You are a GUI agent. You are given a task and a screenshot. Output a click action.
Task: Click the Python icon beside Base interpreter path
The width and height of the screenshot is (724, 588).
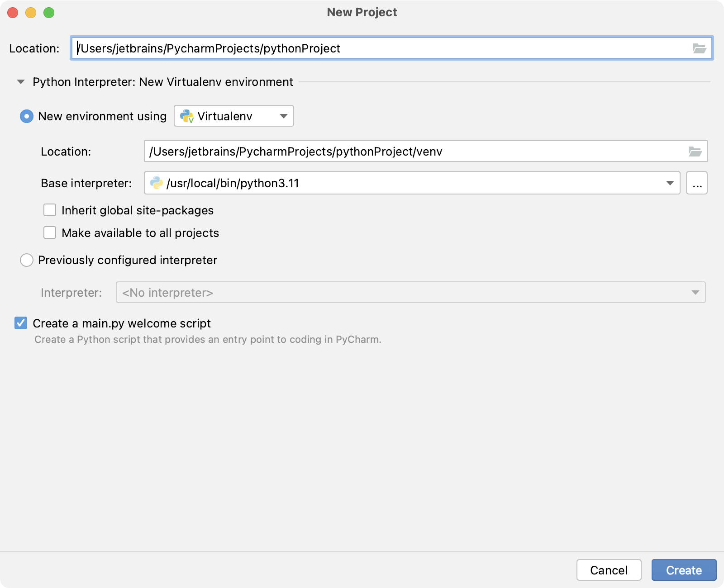(156, 183)
